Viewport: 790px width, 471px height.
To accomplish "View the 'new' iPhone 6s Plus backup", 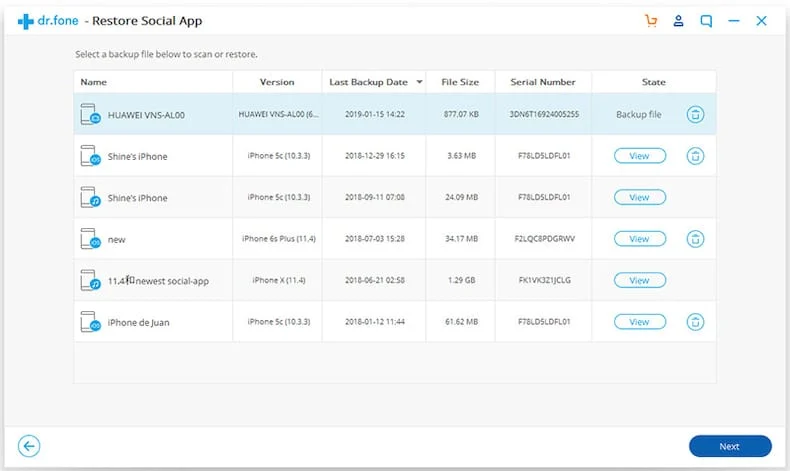I will pos(639,239).
